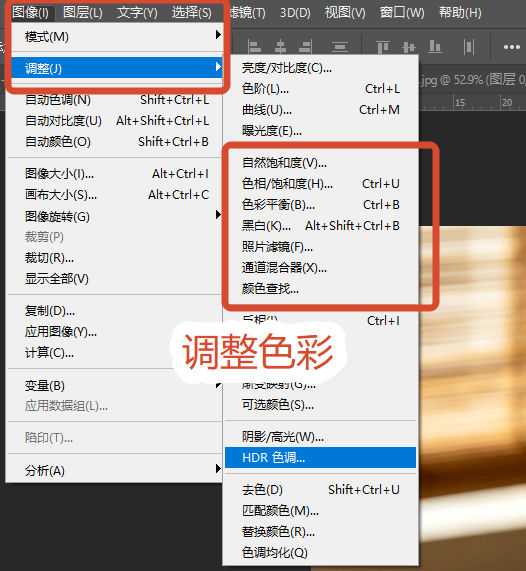The width and height of the screenshot is (526, 571).
Task: Click the align horizontal centers icon
Action: [280, 47]
